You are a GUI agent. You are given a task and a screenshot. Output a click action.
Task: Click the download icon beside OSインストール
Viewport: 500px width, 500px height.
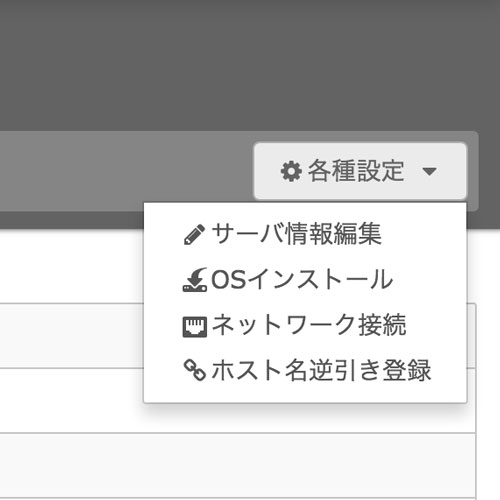(x=195, y=280)
